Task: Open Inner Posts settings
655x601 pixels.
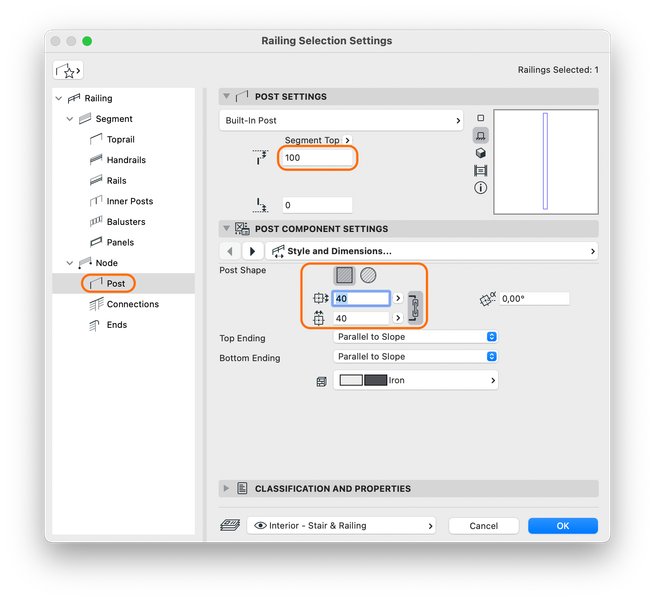Action: tap(130, 201)
